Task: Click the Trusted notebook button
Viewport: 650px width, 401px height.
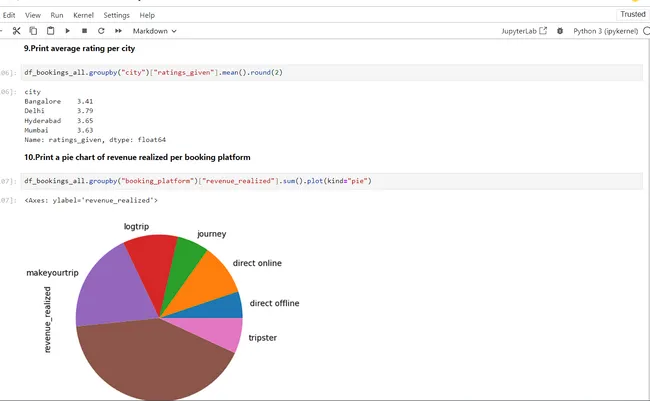Action: [633, 14]
